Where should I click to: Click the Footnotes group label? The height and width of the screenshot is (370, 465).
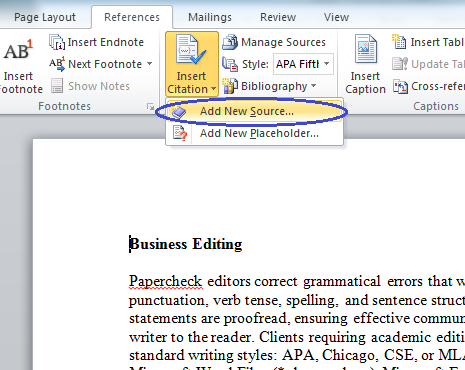pyautogui.click(x=64, y=106)
